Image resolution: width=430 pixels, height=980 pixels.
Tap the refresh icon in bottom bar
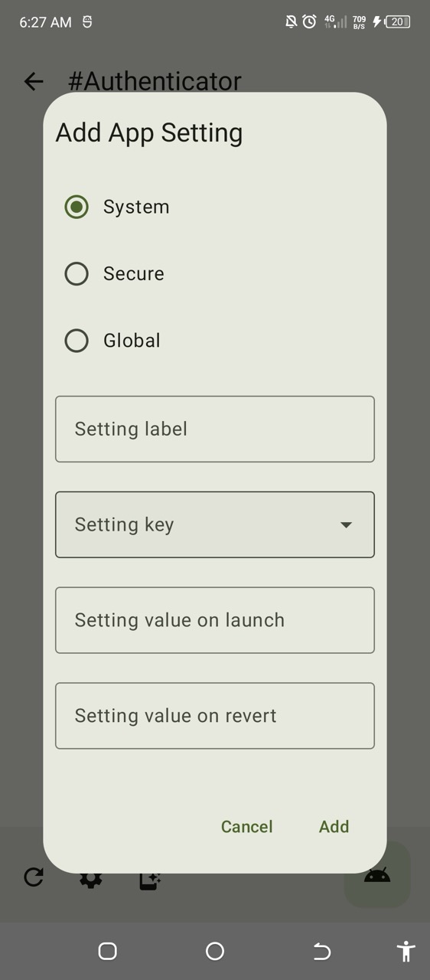coord(34,877)
